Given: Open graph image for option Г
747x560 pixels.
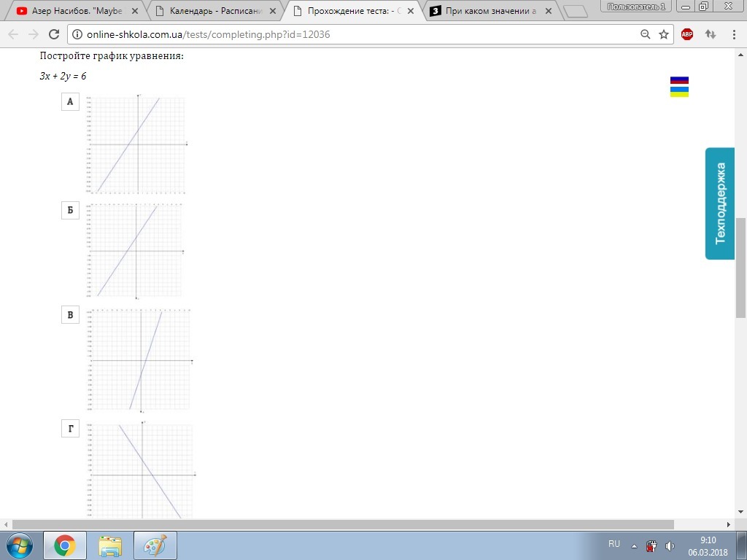Looking at the screenshot, I should tap(141, 470).
